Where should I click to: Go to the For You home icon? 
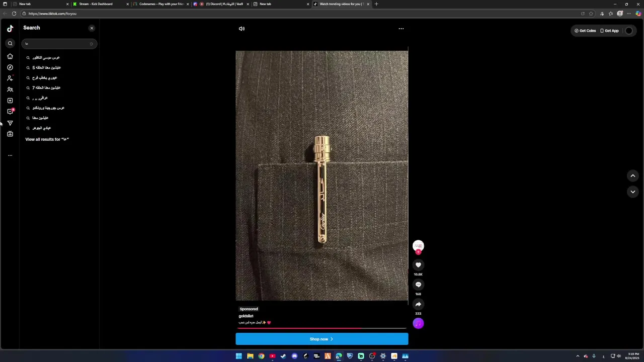tap(10, 56)
